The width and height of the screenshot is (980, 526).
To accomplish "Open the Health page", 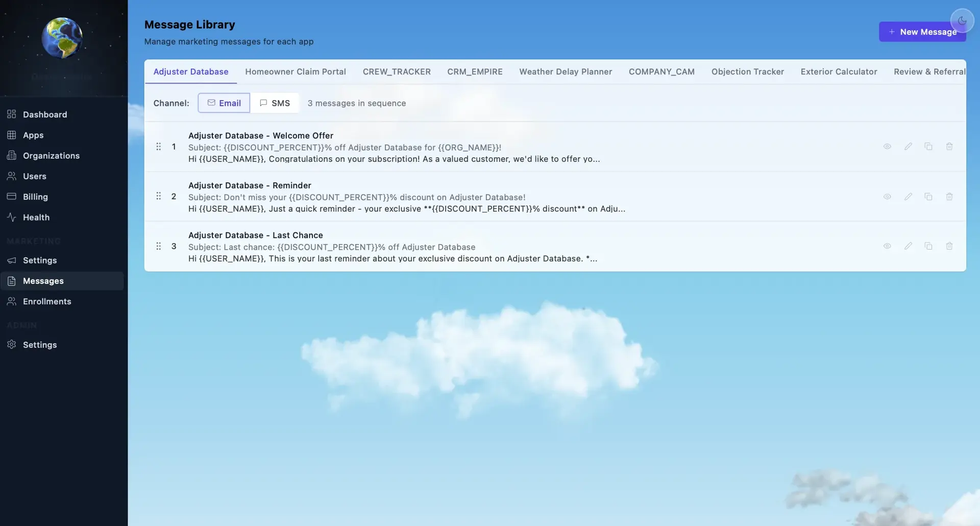I will point(36,217).
